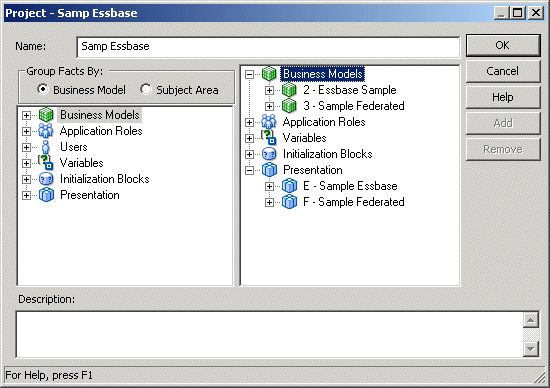Click the Cancel button
This screenshot has width=550, height=388.
503,71
